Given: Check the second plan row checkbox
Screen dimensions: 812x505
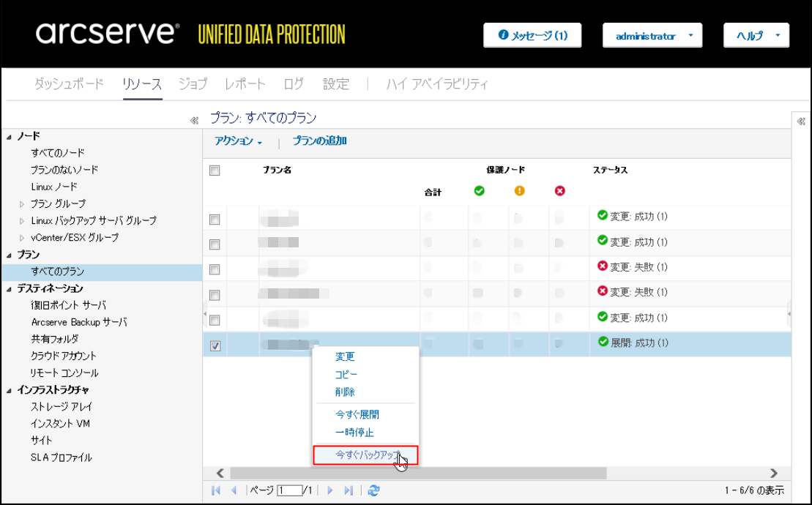Looking at the screenshot, I should coord(215,244).
